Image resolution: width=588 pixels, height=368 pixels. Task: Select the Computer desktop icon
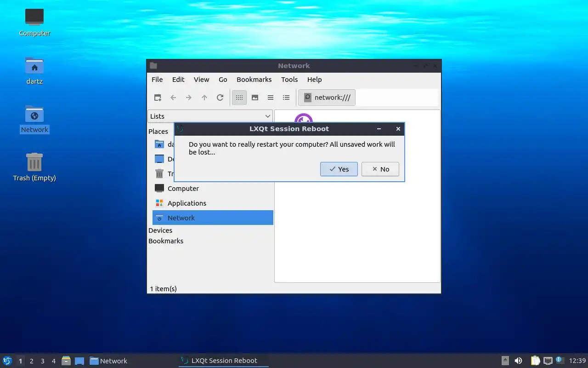point(34,23)
